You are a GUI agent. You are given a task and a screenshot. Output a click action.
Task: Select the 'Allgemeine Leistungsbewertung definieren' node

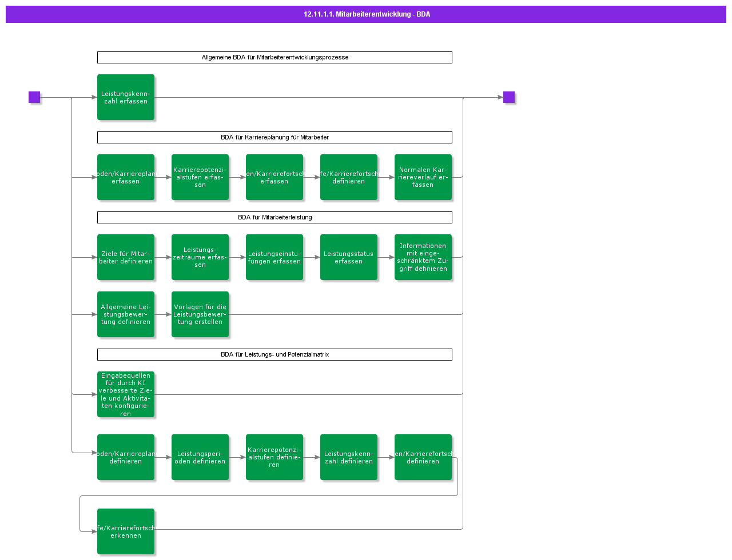[x=126, y=314]
